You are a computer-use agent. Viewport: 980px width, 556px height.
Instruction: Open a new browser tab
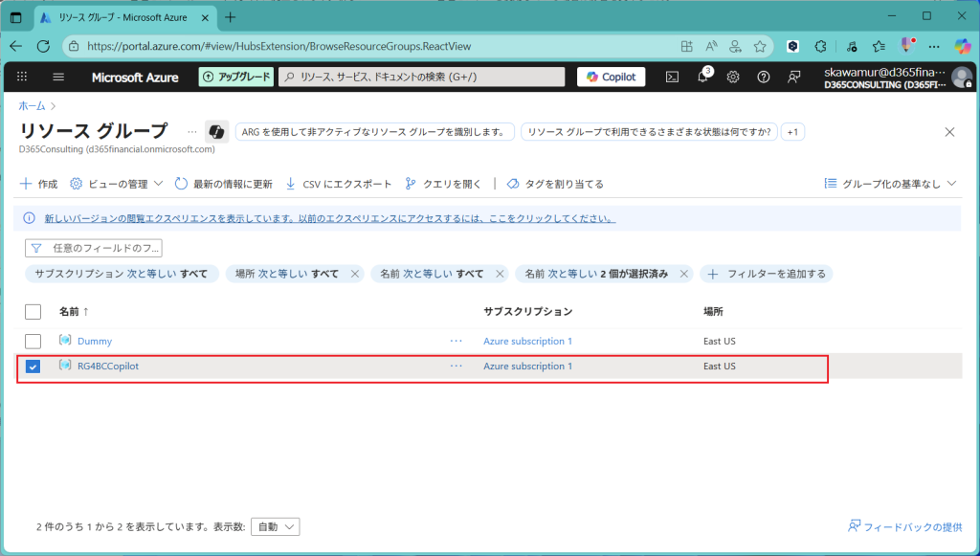coord(230,17)
